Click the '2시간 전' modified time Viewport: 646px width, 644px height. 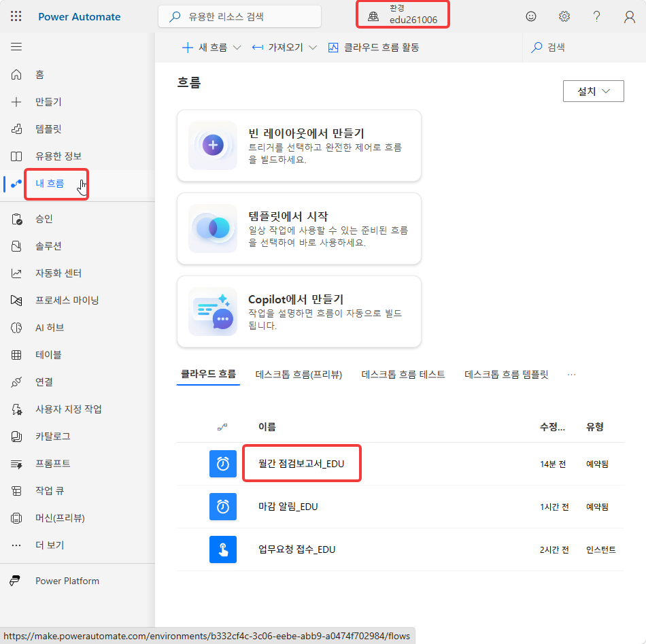click(x=554, y=549)
